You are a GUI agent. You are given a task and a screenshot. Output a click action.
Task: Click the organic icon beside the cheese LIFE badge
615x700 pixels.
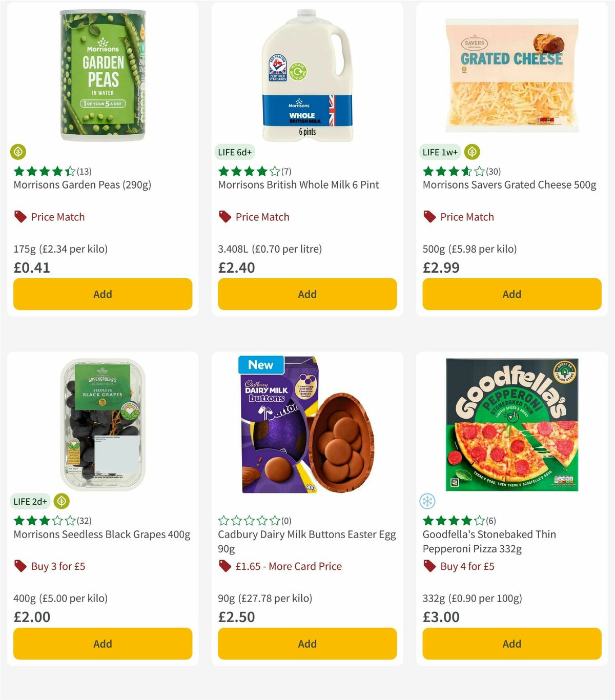pos(471,152)
